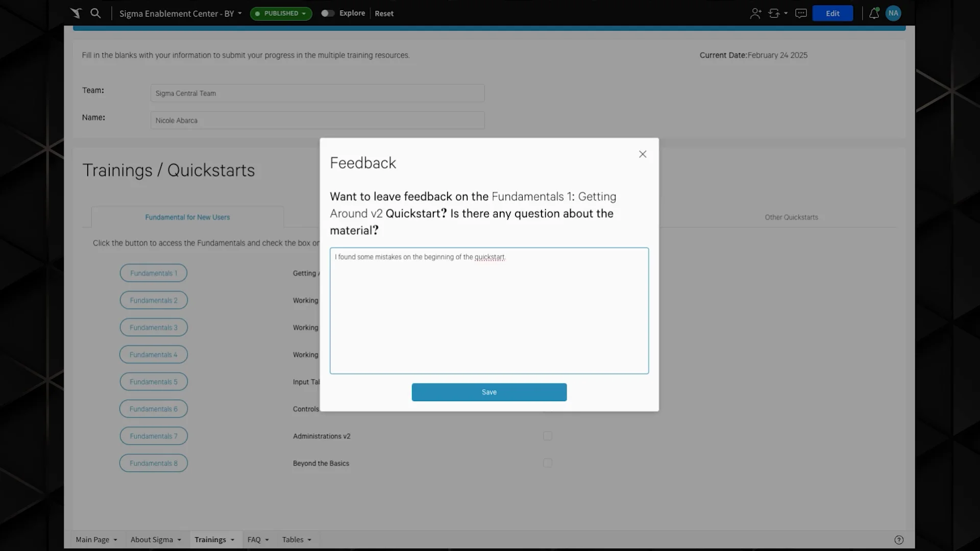Open search with the magnifier icon

click(x=95, y=13)
